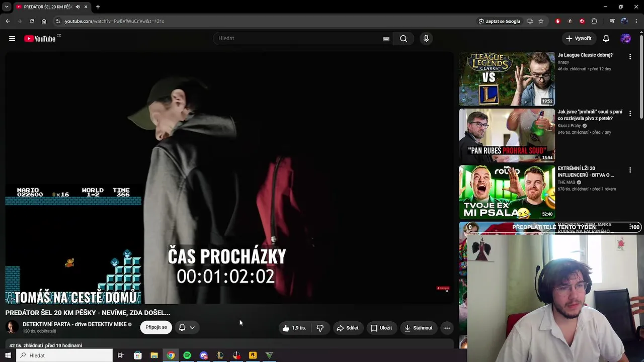Open the Windows Start menu
This screenshot has height=362, width=644.
click(x=8, y=355)
